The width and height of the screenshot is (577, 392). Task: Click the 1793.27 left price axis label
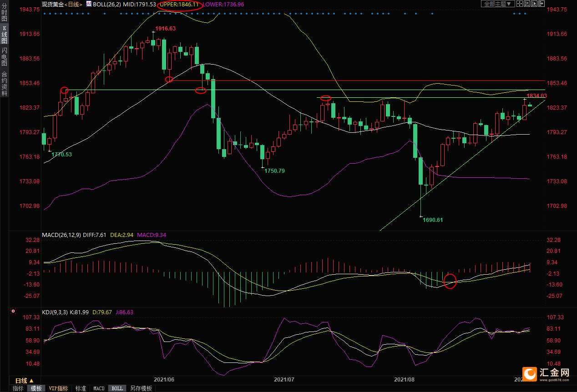pos(30,132)
